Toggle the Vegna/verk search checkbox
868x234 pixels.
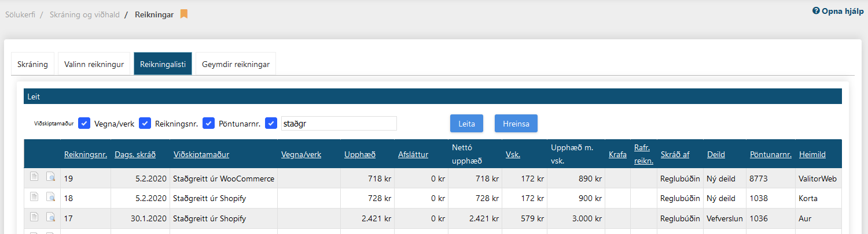click(145, 123)
